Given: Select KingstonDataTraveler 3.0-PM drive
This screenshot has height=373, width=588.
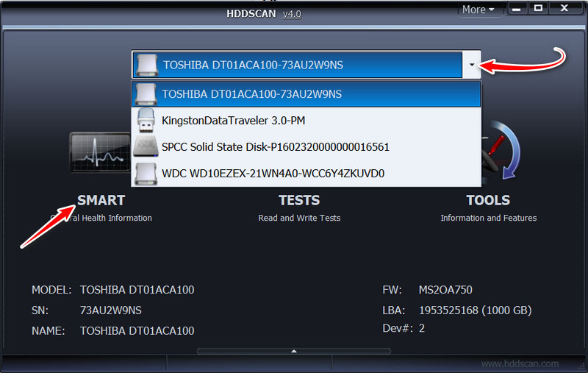Looking at the screenshot, I should pos(306,121).
